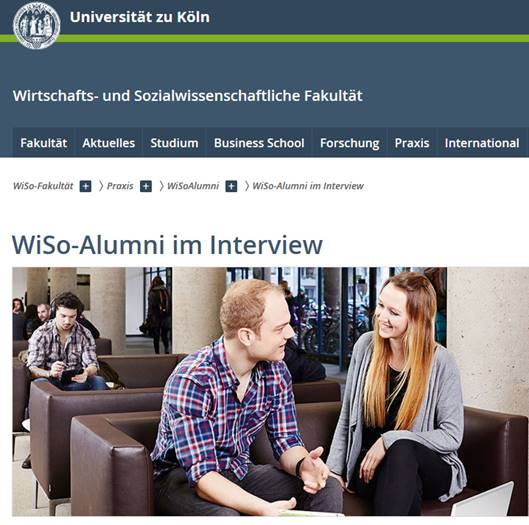529x525 pixels.
Task: Open the Aktuelles menu item
Action: pyautogui.click(x=109, y=143)
